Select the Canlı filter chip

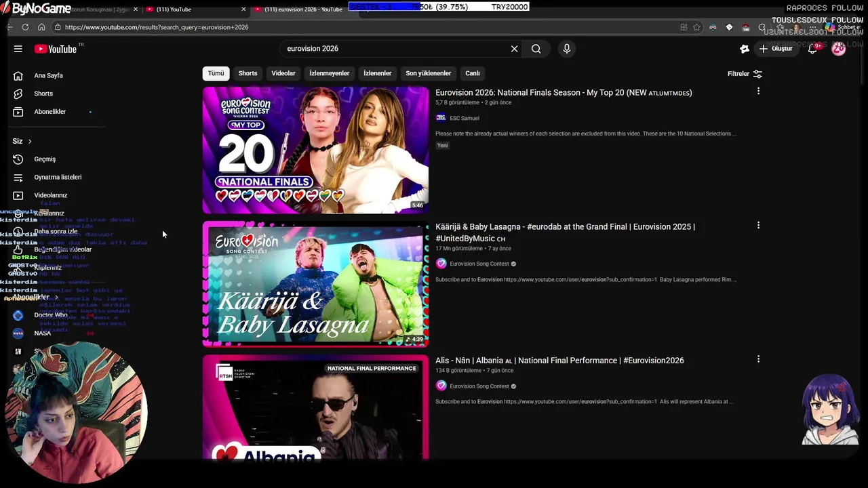pos(473,73)
